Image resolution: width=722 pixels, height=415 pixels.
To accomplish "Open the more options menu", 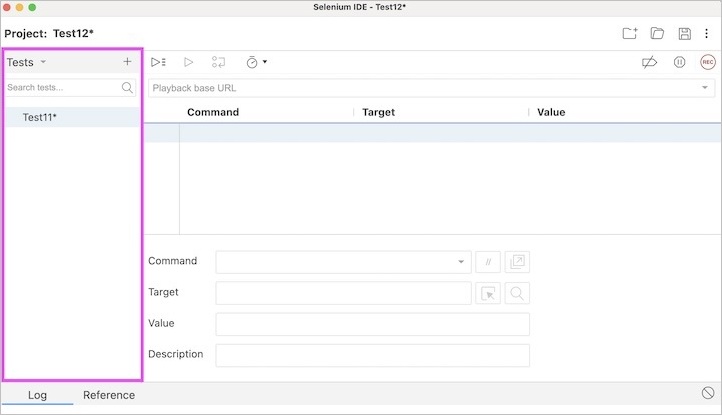I will tap(707, 33).
